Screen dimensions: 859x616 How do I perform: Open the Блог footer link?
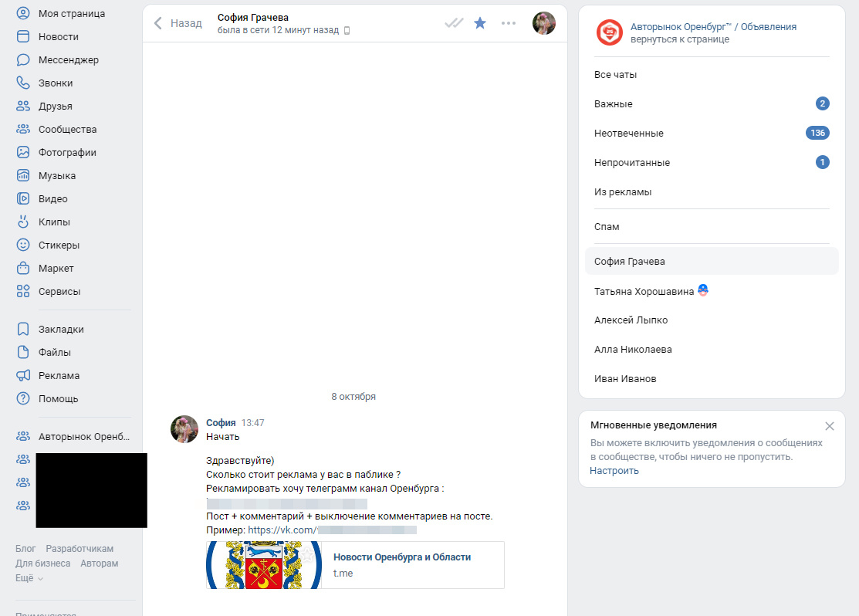(25, 549)
